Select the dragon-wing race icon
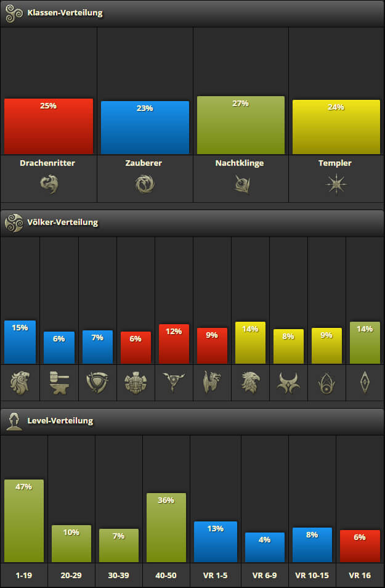385x588 pixels. (x=212, y=383)
